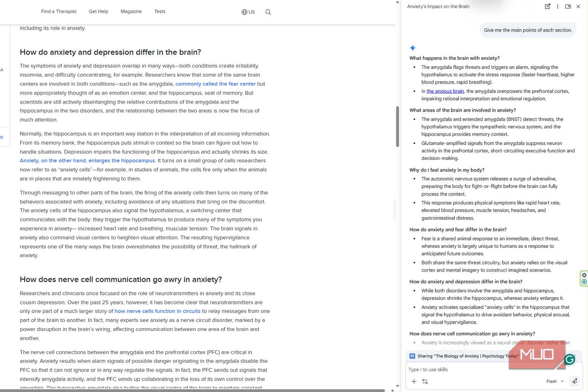The width and height of the screenshot is (588, 392).
Task: Click the horizontal scrollbar at page bottom
Action: click(192, 390)
